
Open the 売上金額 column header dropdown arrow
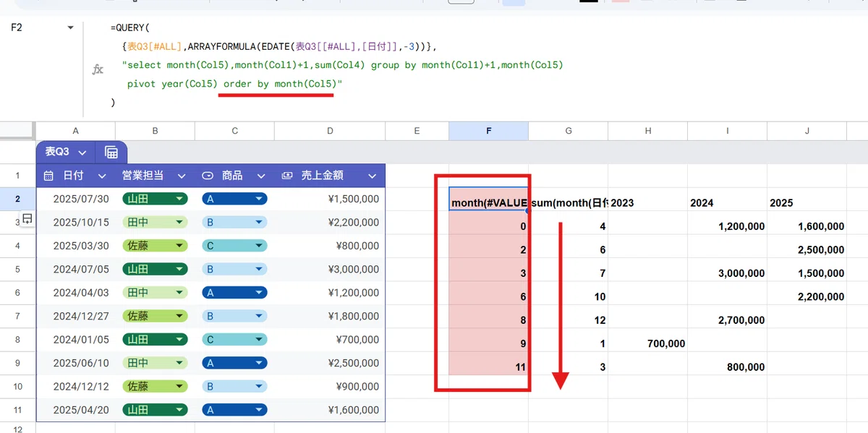(373, 176)
